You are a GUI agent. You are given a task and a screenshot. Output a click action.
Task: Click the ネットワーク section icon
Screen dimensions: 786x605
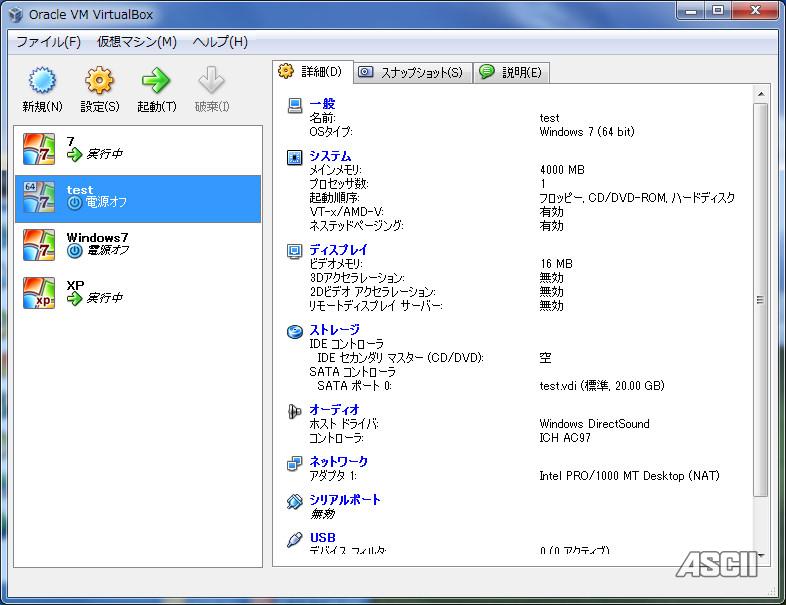click(295, 463)
